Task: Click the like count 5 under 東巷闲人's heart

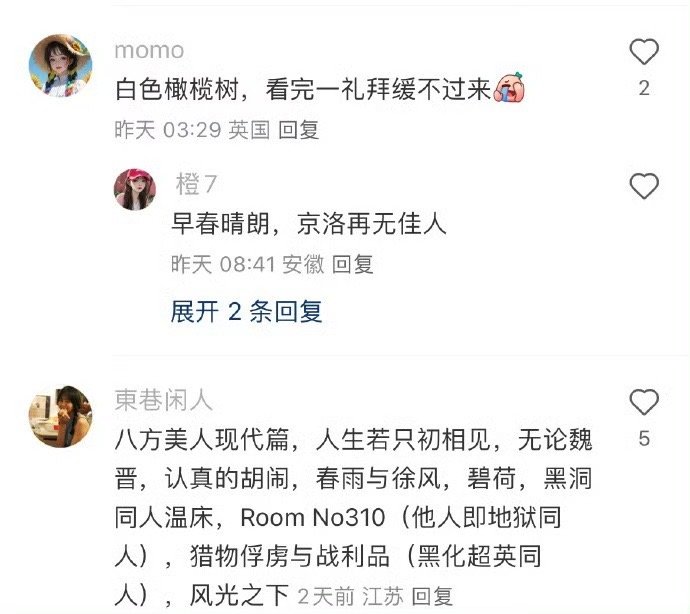Action: pyautogui.click(x=644, y=439)
